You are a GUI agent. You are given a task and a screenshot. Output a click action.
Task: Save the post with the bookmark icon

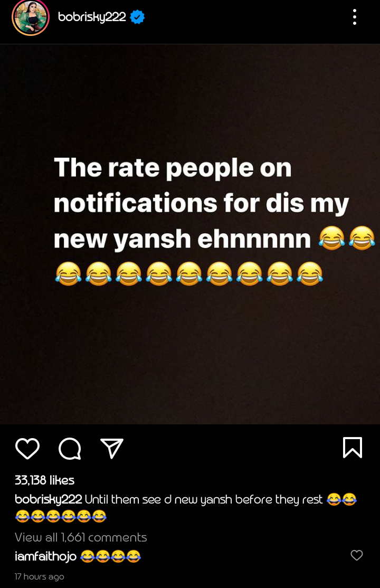click(x=353, y=448)
